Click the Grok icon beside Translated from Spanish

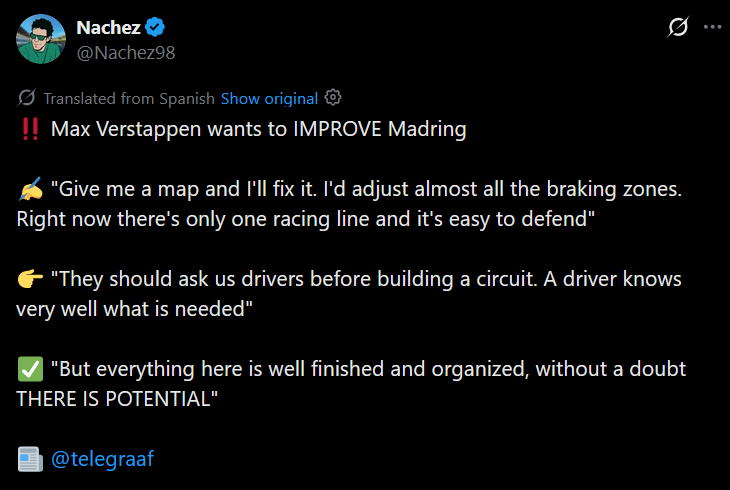click(27, 98)
